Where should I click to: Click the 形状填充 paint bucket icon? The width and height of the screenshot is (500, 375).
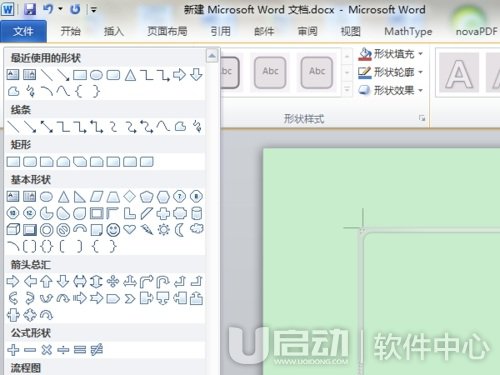pos(365,54)
